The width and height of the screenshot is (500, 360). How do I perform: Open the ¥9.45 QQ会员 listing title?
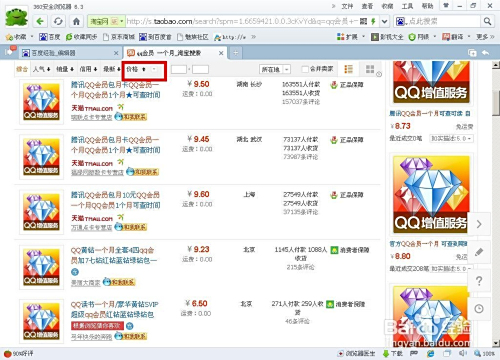(115, 145)
